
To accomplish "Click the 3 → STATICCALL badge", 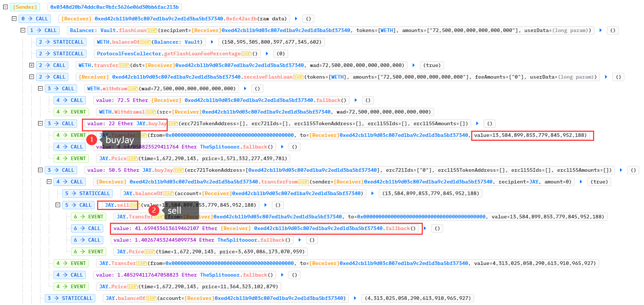I will click(x=70, y=298).
